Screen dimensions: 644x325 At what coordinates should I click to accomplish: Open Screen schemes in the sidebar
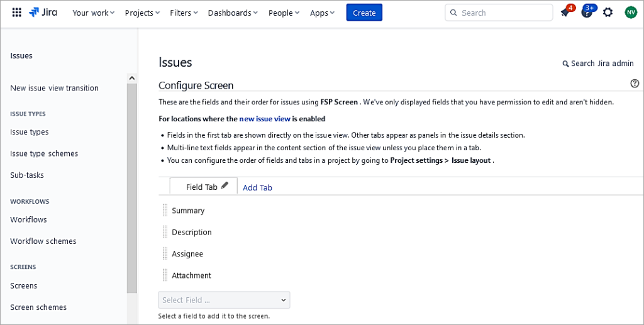(x=38, y=307)
